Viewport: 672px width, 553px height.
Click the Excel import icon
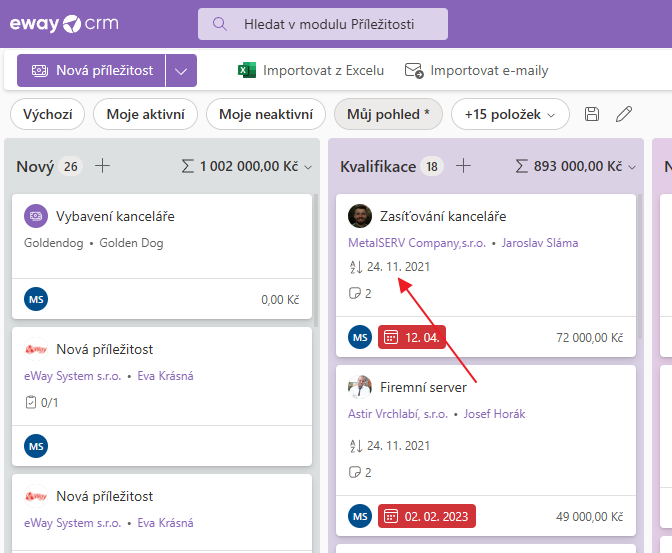[x=247, y=70]
